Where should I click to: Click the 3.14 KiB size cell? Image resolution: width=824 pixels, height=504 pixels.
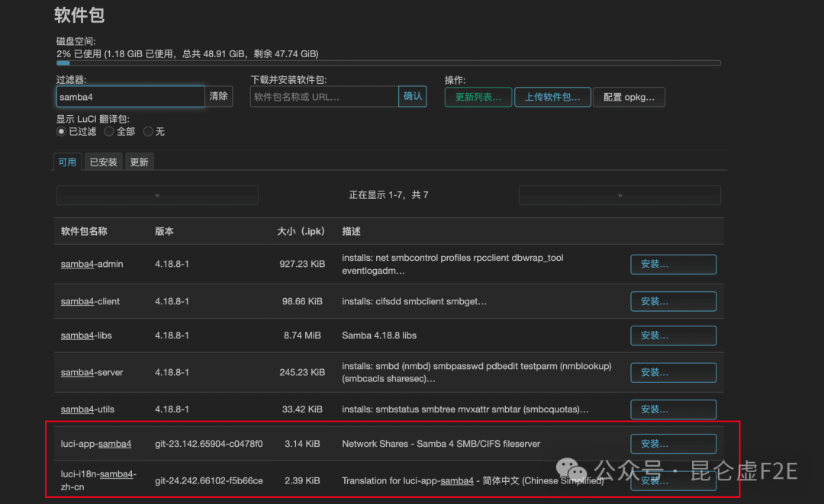[302, 445]
